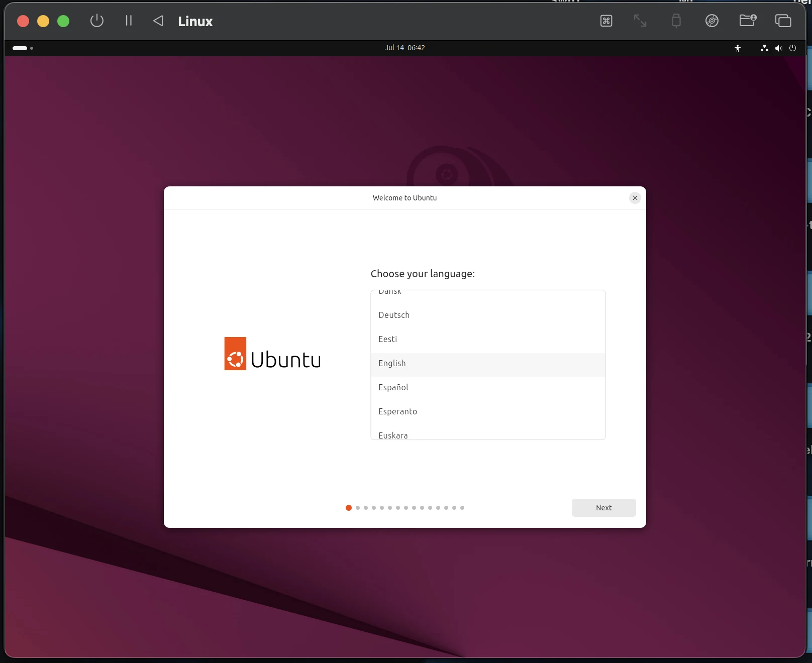Click the windows overview icon in the toolbar
Viewport: 812px width, 663px height.
tap(783, 21)
